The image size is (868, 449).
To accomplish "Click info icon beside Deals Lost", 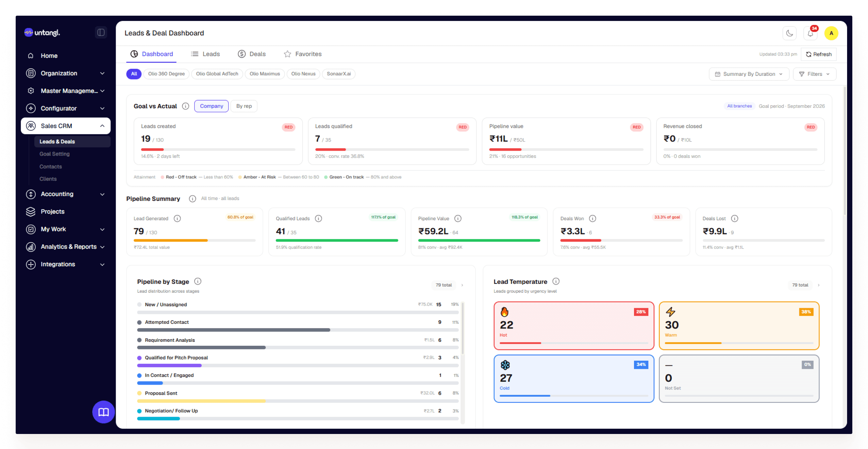I will click(735, 219).
